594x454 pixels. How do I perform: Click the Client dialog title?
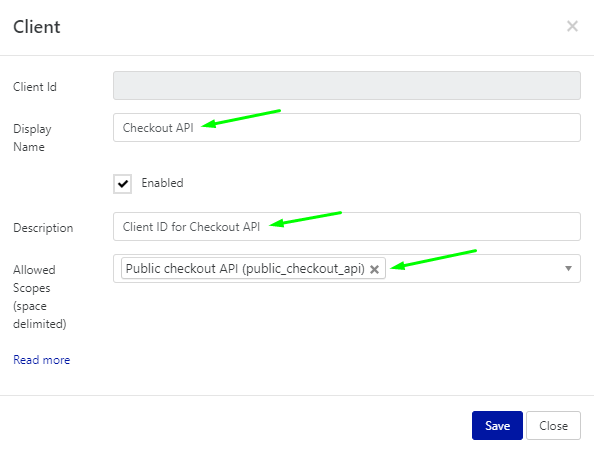[x=37, y=27]
